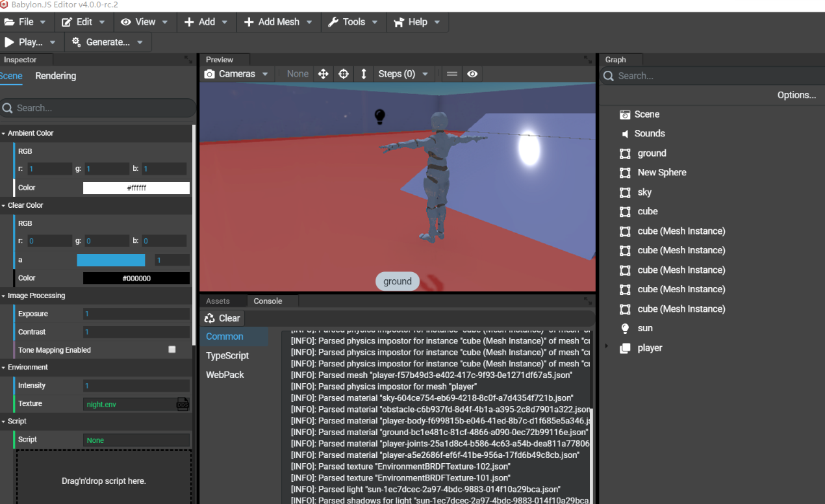
Task: Toggle the eye icon in the Preview toolbar
Action: coord(472,73)
